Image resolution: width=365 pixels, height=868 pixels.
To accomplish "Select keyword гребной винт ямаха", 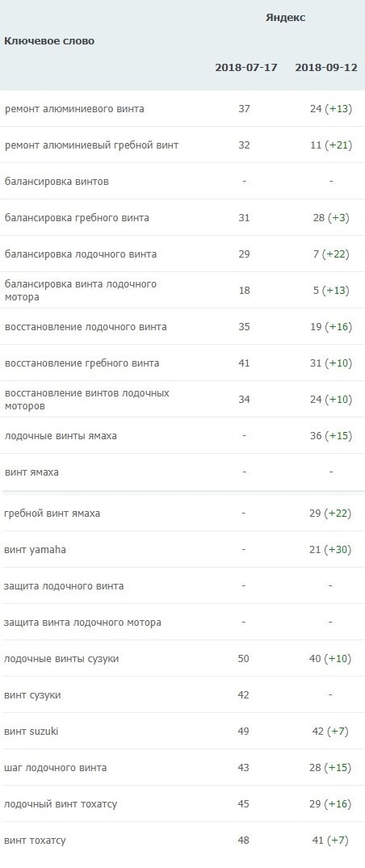I will coord(52,514).
